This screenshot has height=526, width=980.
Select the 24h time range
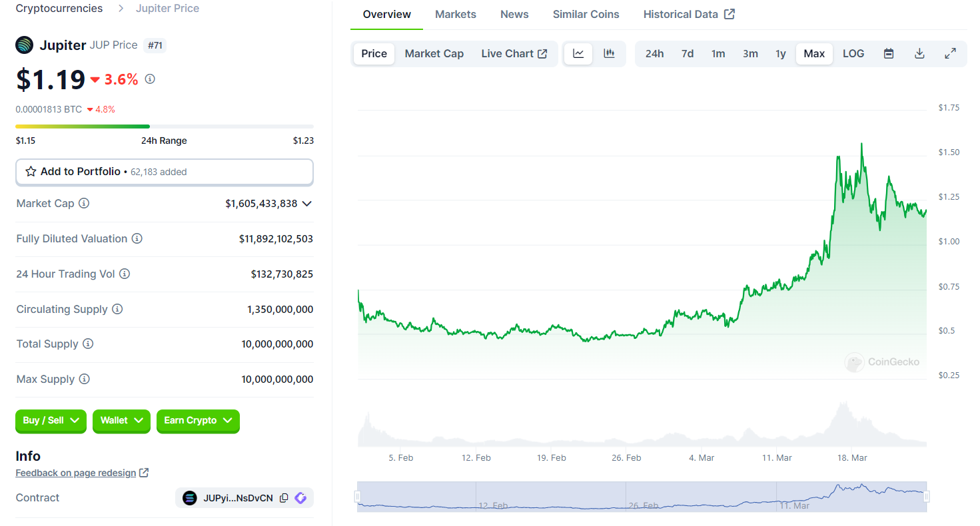(654, 54)
